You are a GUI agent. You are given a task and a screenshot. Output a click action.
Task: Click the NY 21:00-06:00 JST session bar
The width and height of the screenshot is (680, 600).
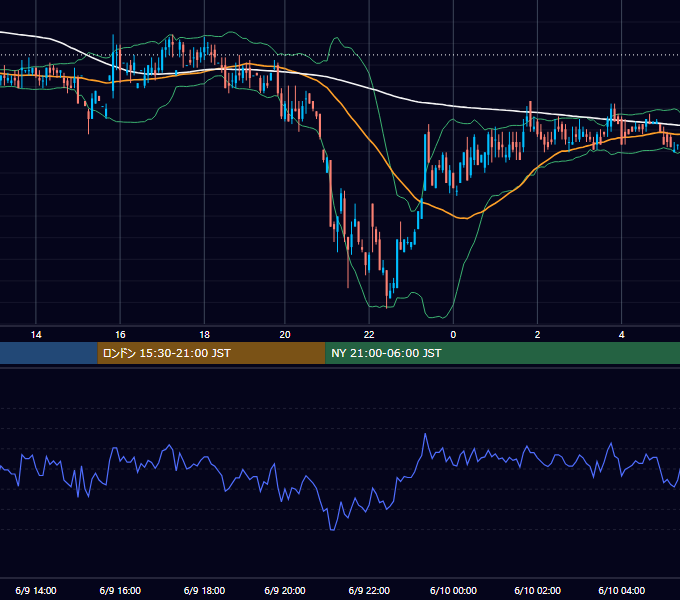[x=502, y=353]
